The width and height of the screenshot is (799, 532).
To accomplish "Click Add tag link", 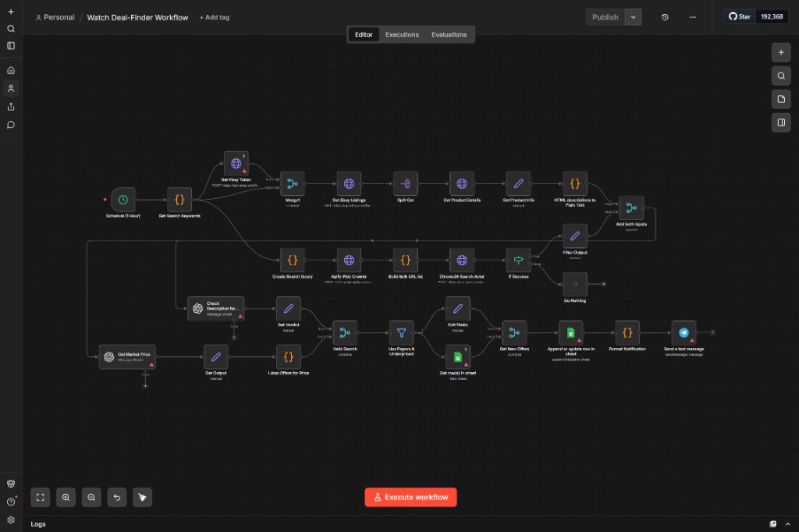I will pyautogui.click(x=215, y=17).
